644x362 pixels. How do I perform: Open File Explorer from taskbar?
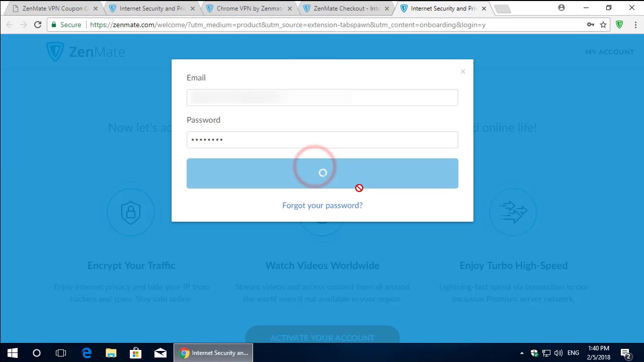pos(111,353)
